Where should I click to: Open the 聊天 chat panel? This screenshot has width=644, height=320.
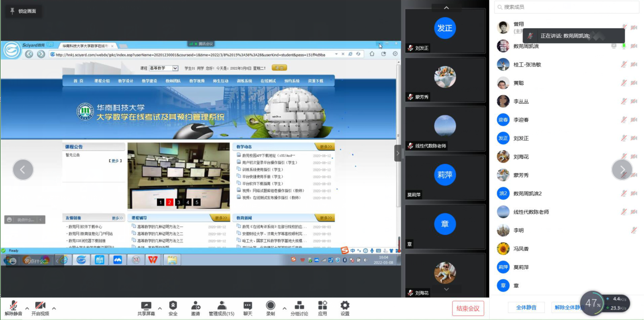(x=248, y=308)
